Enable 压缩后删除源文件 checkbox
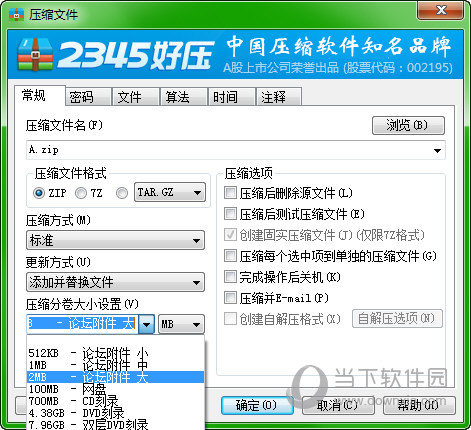471x430 pixels. point(230,193)
